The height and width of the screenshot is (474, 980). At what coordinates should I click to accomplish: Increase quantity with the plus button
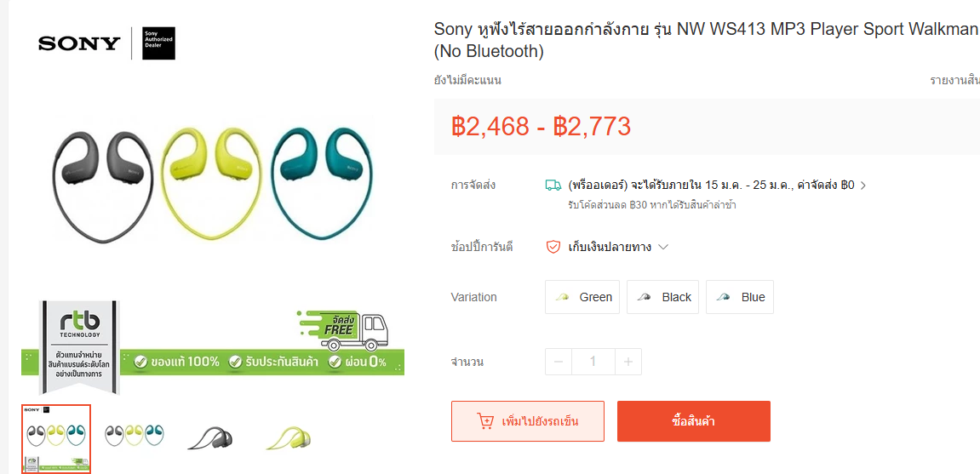tap(628, 362)
